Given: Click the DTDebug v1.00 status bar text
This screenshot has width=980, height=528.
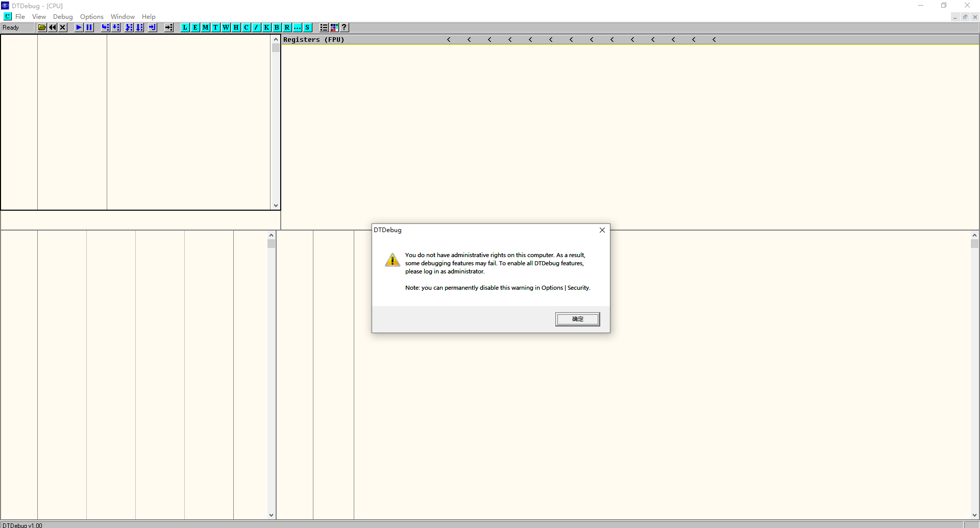Looking at the screenshot, I should pos(22,525).
